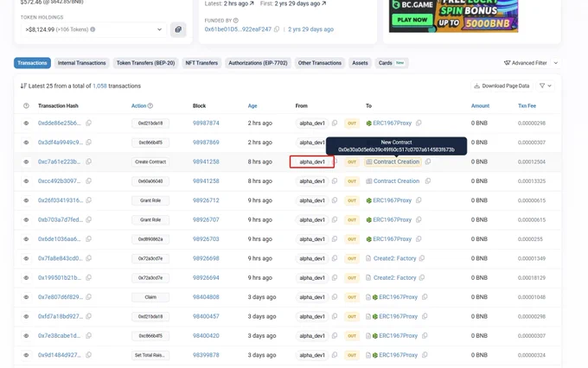Image resolution: width=588 pixels, height=368 pixels.
Task: Switch to Assets tab
Action: coord(360,63)
